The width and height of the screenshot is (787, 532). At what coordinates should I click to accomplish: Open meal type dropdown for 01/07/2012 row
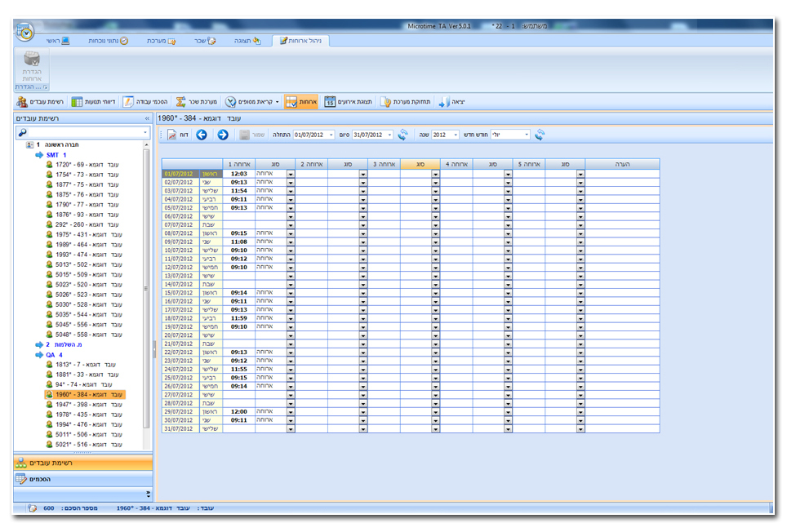point(291,174)
